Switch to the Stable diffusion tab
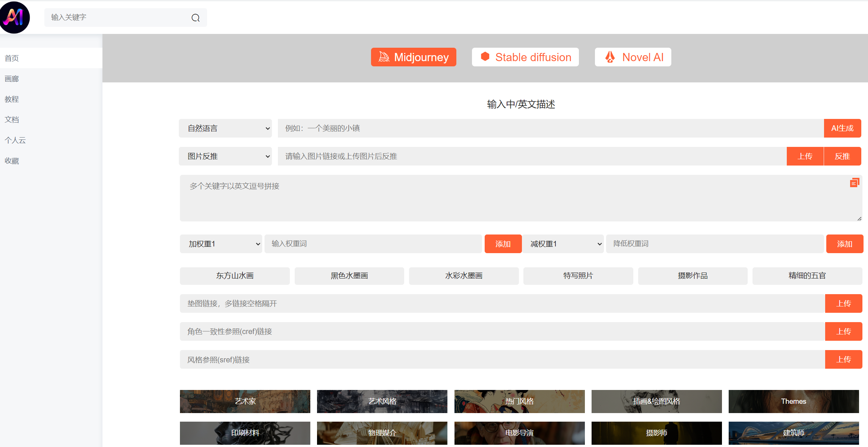Image resolution: width=868 pixels, height=447 pixels. click(x=525, y=57)
